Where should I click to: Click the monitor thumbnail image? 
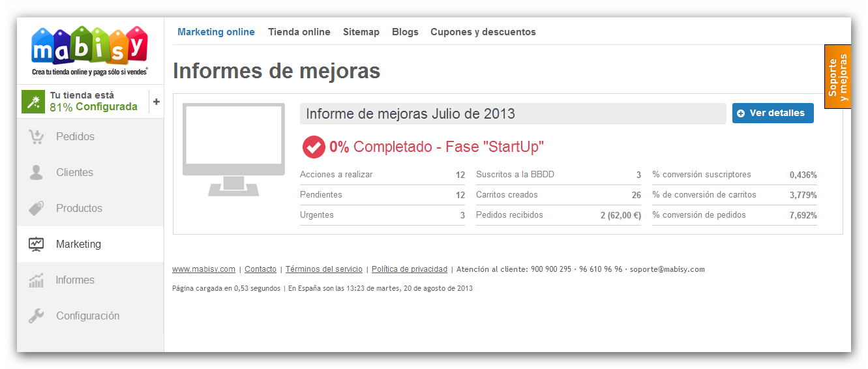tap(233, 149)
